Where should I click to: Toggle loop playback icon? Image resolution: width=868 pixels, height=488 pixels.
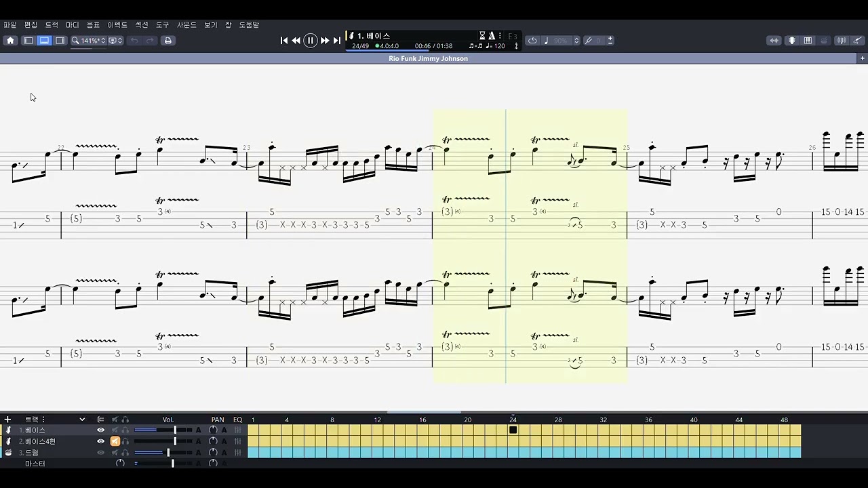532,41
